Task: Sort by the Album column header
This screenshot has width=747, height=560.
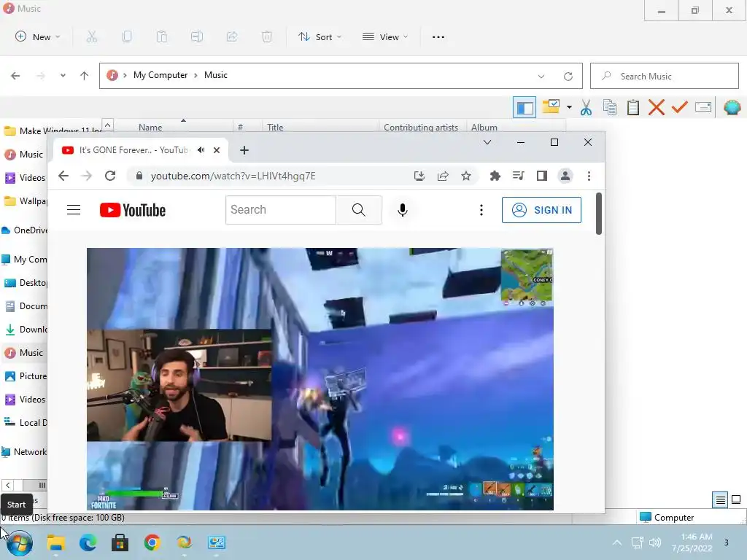Action: coord(484,127)
